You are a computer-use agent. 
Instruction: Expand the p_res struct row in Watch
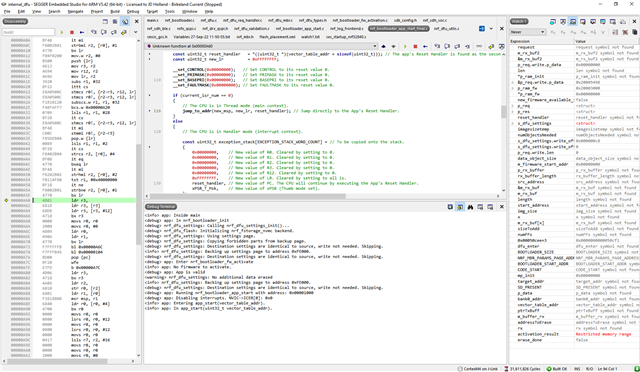[513, 111]
